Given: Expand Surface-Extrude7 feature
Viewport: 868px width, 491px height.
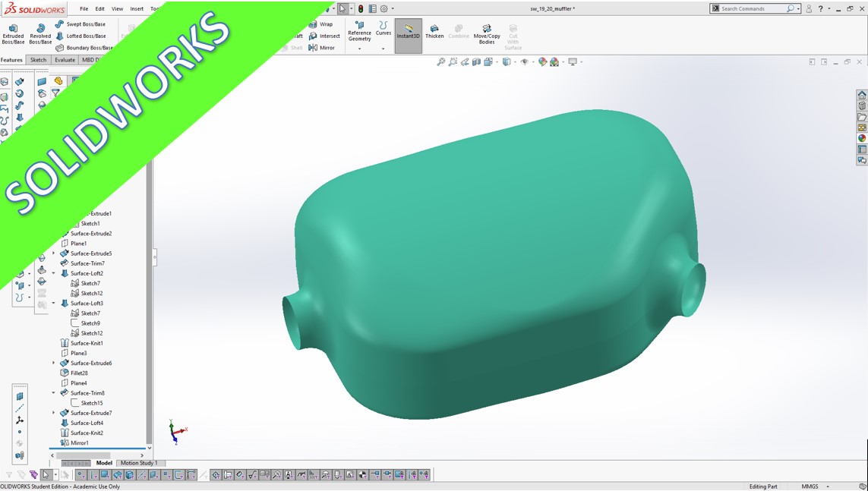Looking at the screenshot, I should pos(54,413).
